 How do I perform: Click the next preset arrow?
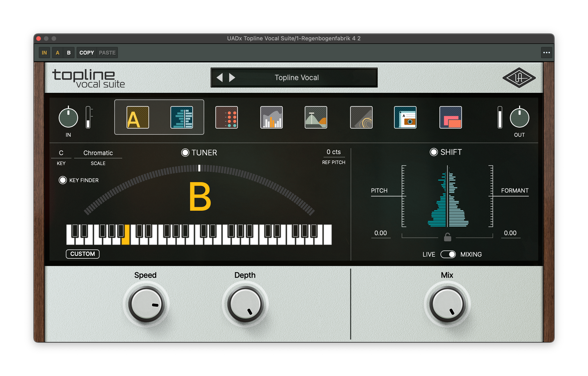[x=232, y=78]
